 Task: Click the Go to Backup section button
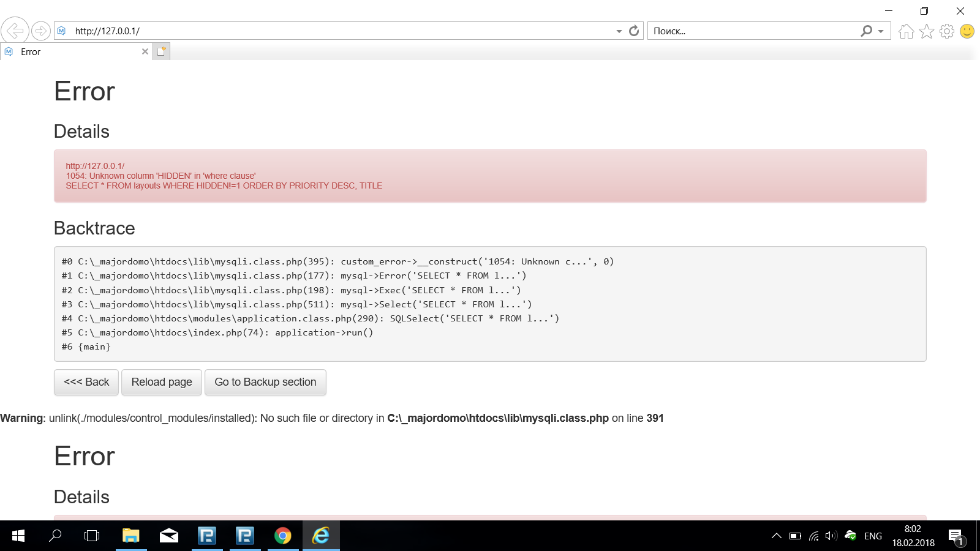265,382
